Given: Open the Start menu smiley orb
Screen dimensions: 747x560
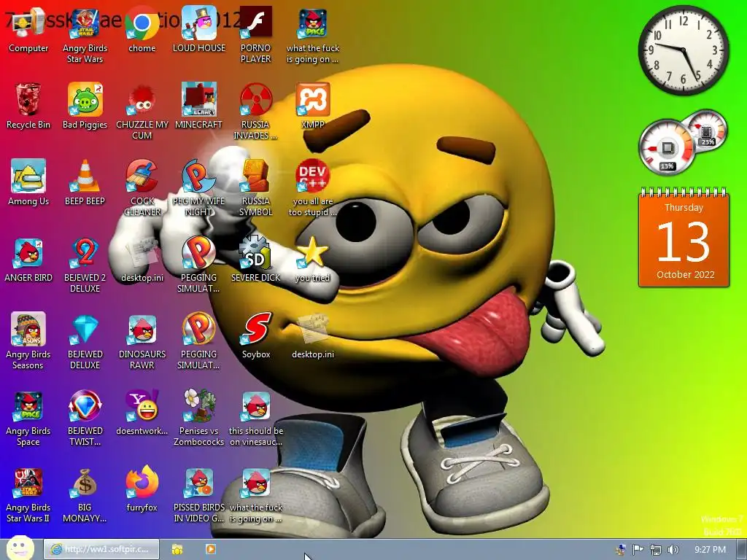Looking at the screenshot, I should (20, 548).
